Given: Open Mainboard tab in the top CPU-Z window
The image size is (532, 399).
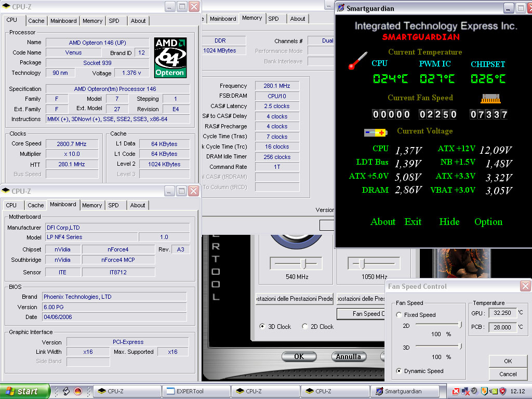Looking at the screenshot, I should pyautogui.click(x=63, y=21).
